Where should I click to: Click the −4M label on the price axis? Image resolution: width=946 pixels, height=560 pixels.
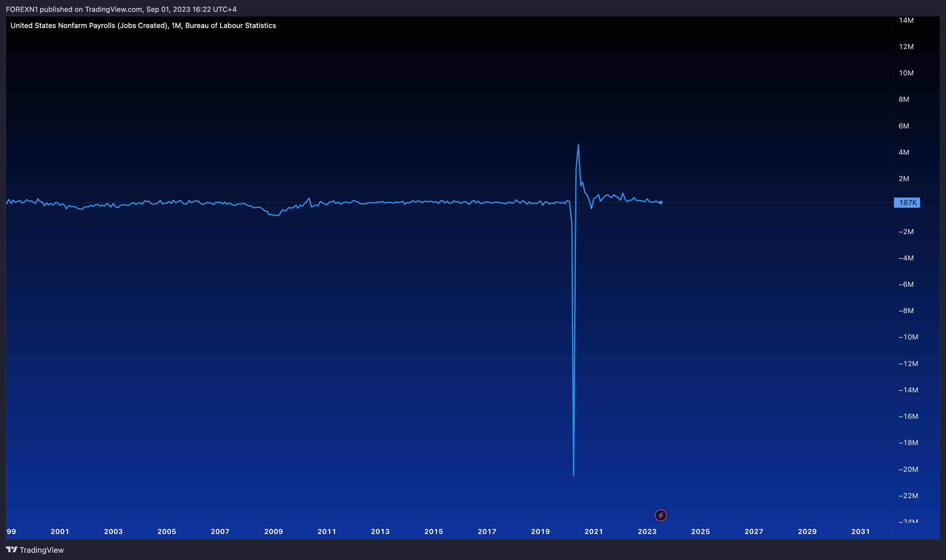pyautogui.click(x=906, y=258)
